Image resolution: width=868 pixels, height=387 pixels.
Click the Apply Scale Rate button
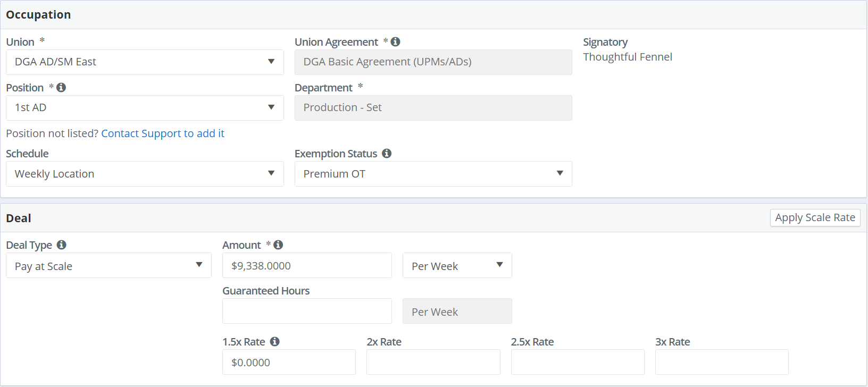815,217
